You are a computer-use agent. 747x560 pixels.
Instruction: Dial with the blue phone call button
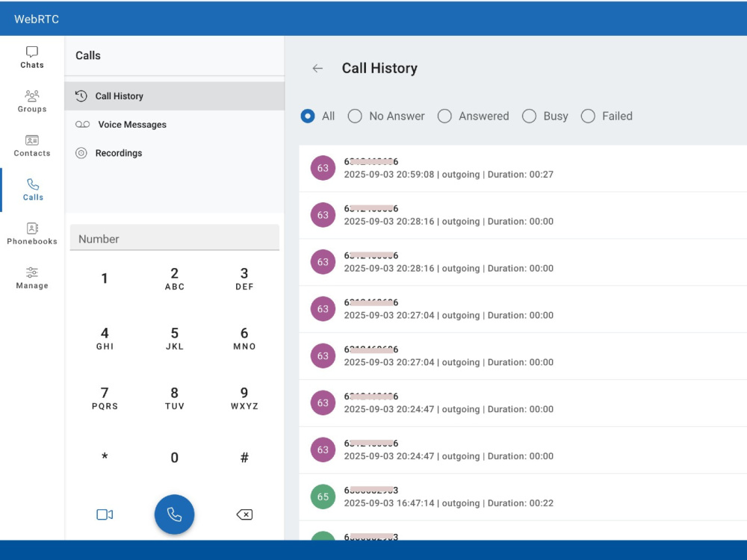[174, 514]
